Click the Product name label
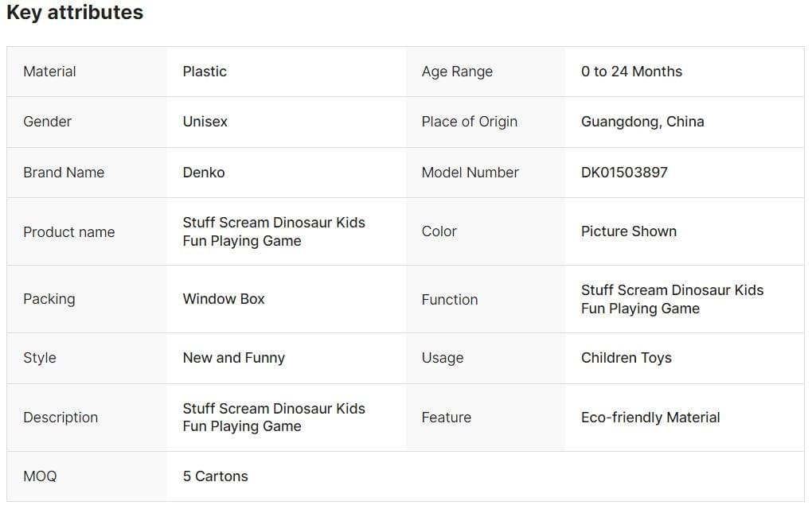This screenshot has width=812, height=509. pyautogui.click(x=68, y=232)
